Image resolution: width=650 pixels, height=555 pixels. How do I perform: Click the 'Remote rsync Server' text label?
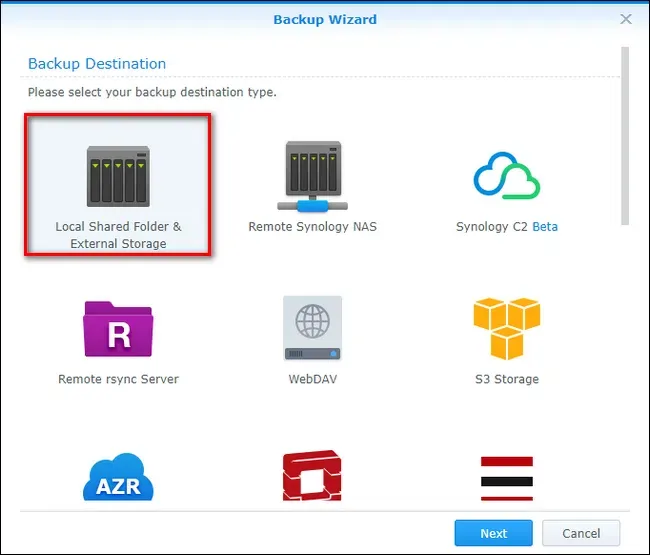tap(118, 379)
